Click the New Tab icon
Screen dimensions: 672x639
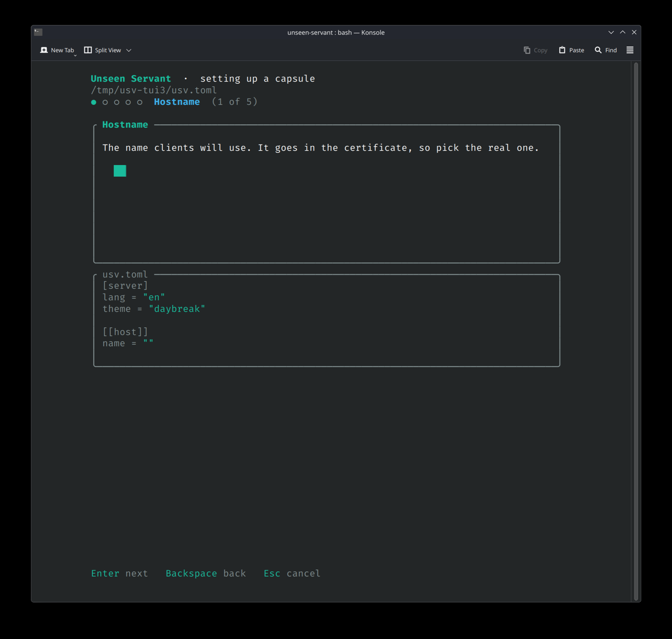44,50
